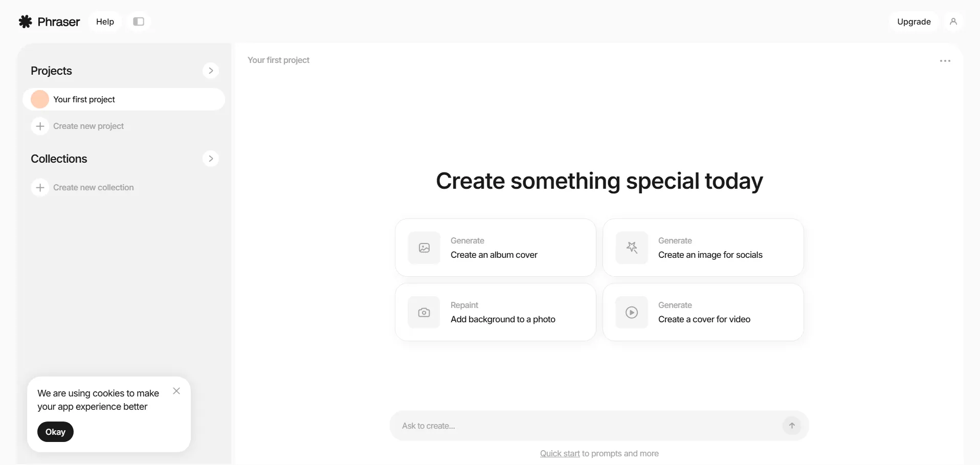Image resolution: width=980 pixels, height=465 pixels.
Task: Open the three-dots project options menu
Action: (x=945, y=61)
